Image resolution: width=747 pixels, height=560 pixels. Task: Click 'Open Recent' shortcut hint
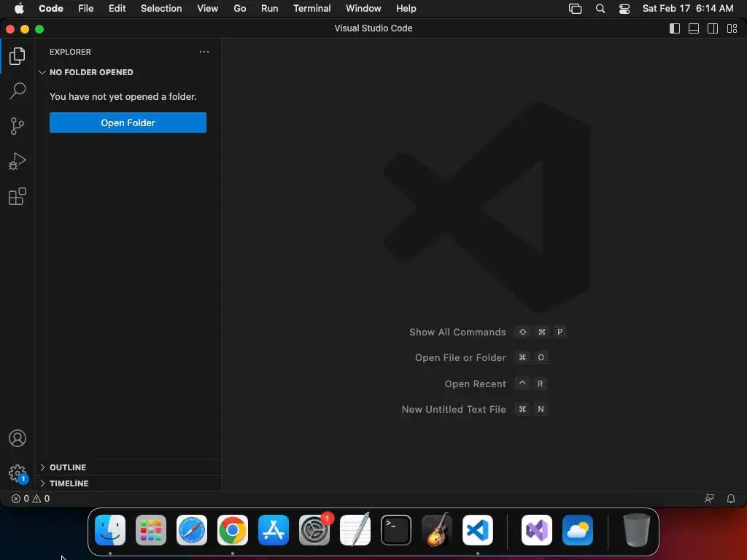[x=495, y=384]
